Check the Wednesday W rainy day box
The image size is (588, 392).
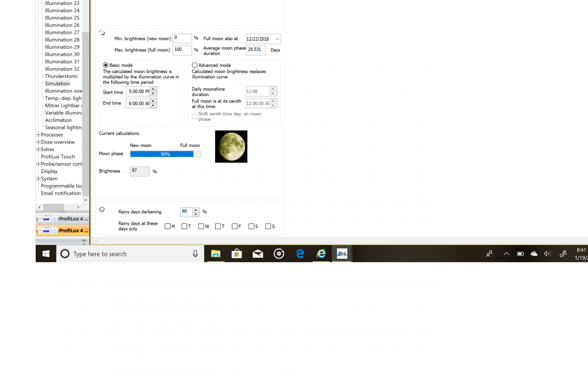tap(201, 226)
